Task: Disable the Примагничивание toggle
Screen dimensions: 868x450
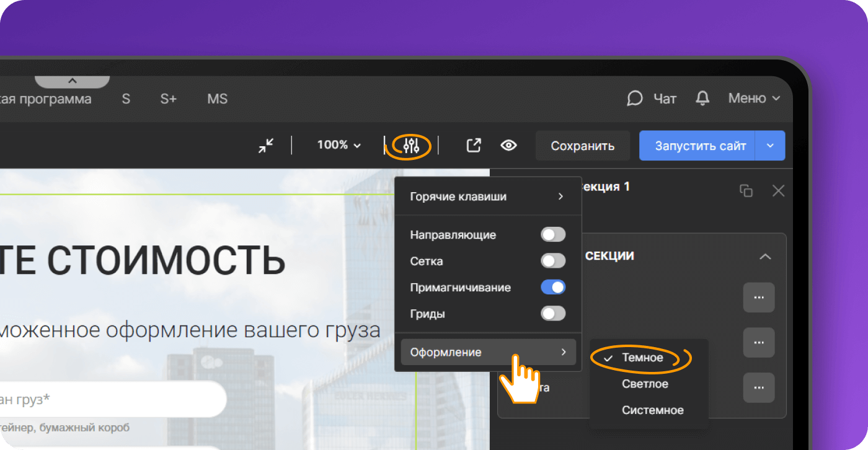Action: (x=552, y=288)
